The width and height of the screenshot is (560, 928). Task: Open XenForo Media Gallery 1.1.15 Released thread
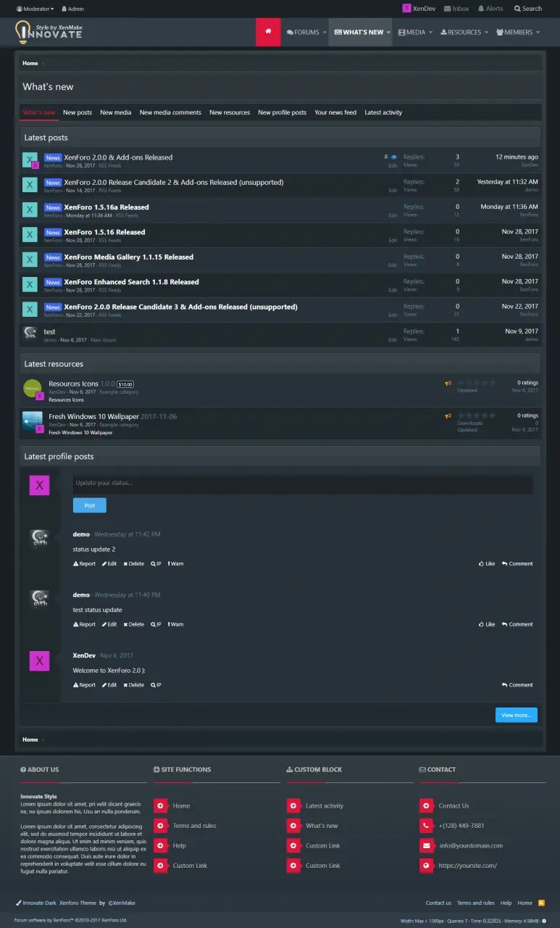pyautogui.click(x=128, y=257)
